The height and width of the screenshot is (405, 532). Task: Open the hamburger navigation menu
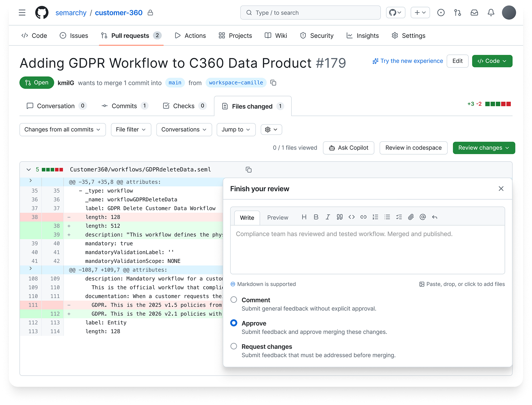(x=22, y=13)
